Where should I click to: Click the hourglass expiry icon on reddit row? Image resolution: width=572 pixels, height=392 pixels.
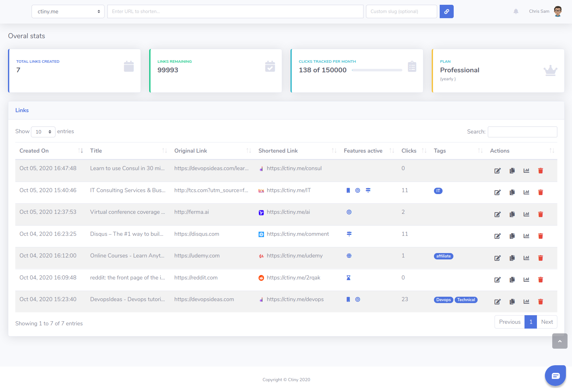[348, 278]
